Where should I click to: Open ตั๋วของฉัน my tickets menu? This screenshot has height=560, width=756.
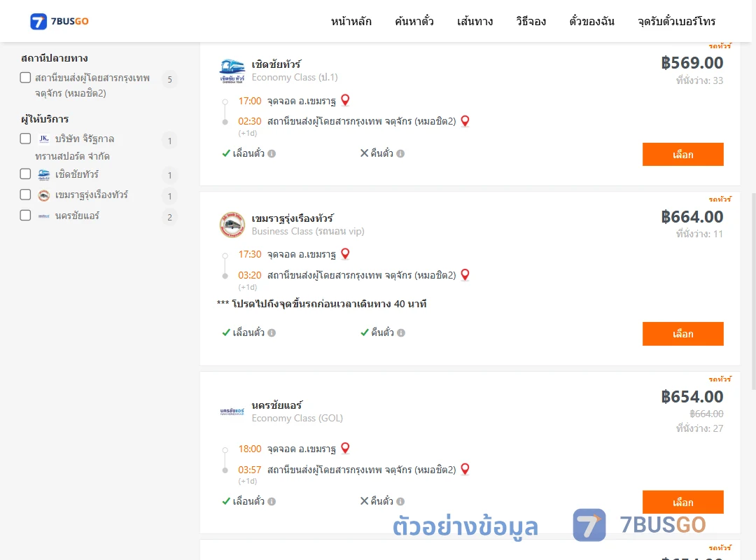point(591,21)
